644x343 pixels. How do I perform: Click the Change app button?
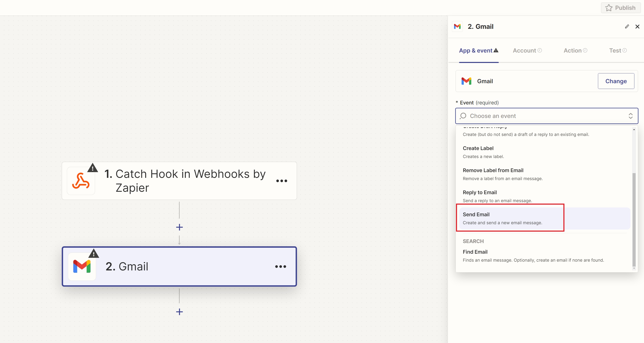[616, 81]
